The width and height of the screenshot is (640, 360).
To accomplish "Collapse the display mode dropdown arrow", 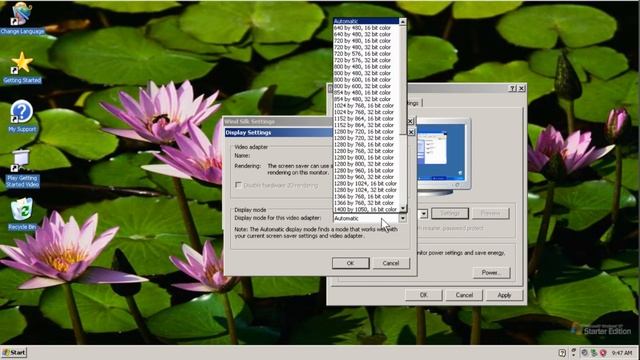I will pyautogui.click(x=403, y=218).
